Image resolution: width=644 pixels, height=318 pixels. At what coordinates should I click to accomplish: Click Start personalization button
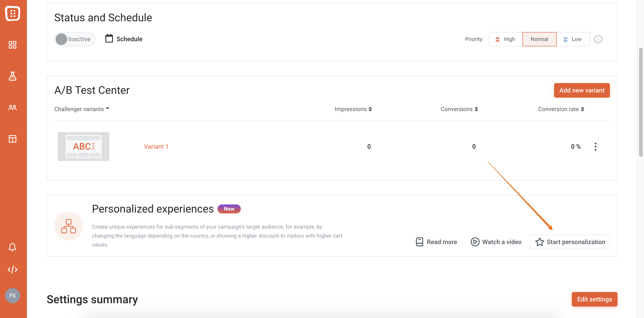(570, 242)
